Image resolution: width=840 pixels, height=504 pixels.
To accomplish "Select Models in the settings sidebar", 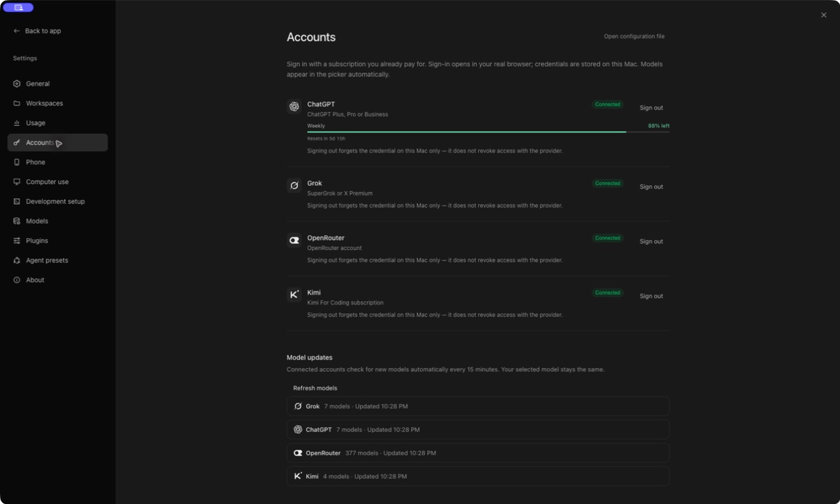I will (x=58, y=221).
